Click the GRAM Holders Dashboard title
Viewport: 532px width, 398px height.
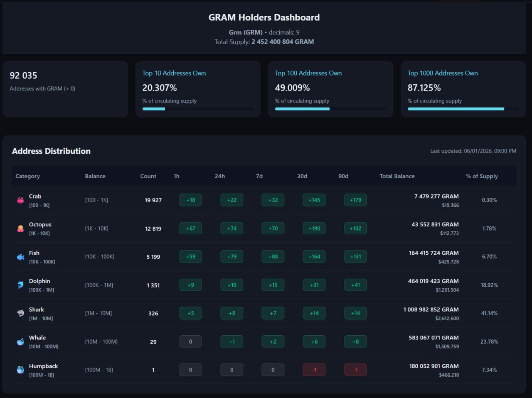click(x=264, y=17)
